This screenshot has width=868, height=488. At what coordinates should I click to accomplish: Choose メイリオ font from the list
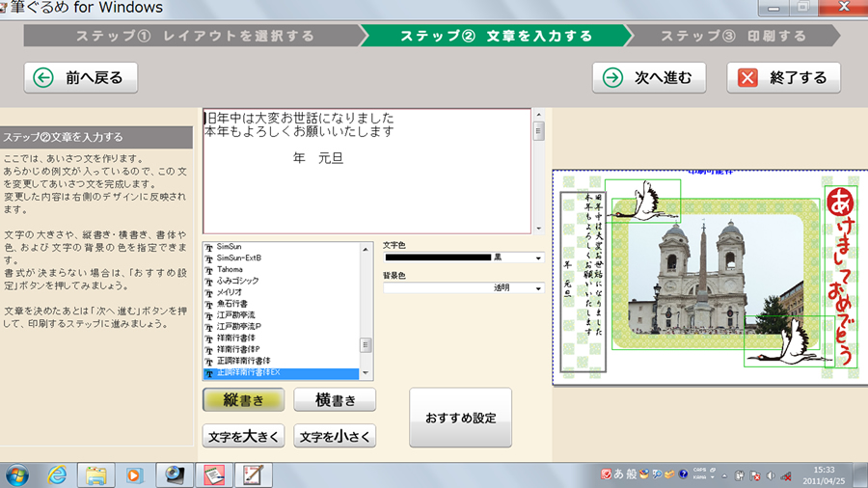(229, 292)
